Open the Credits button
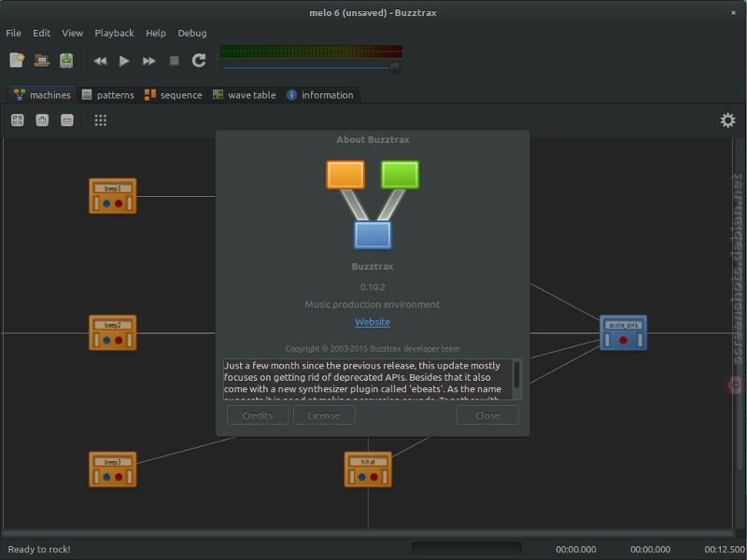The width and height of the screenshot is (747, 560). (x=258, y=414)
